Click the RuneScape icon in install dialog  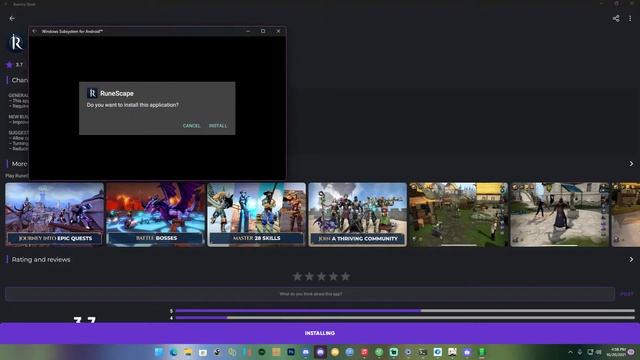pos(92,93)
